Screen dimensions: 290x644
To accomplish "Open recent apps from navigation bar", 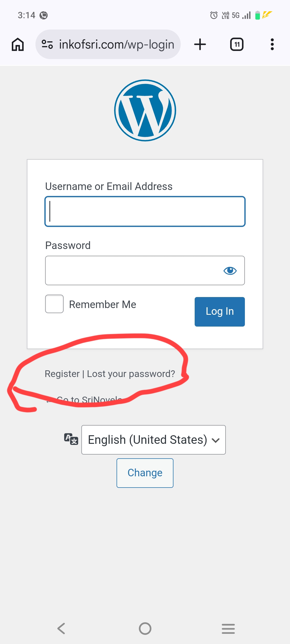I will click(228, 628).
